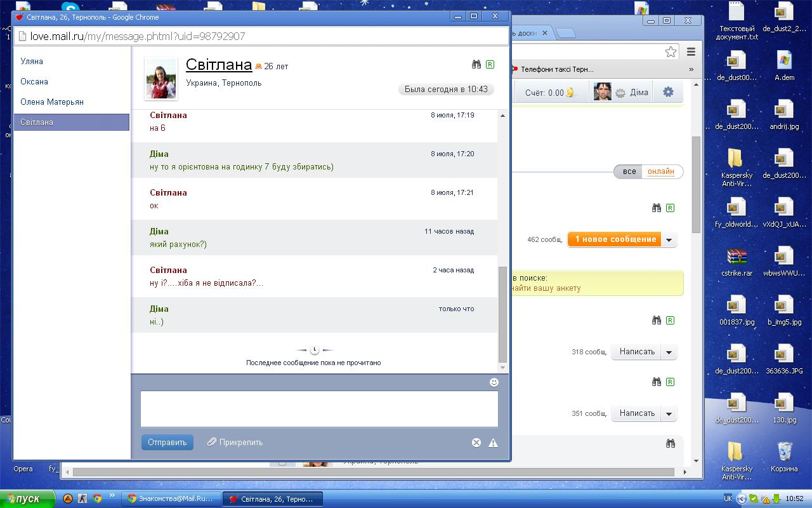Click the love.mail.ru address bar

pos(261,36)
